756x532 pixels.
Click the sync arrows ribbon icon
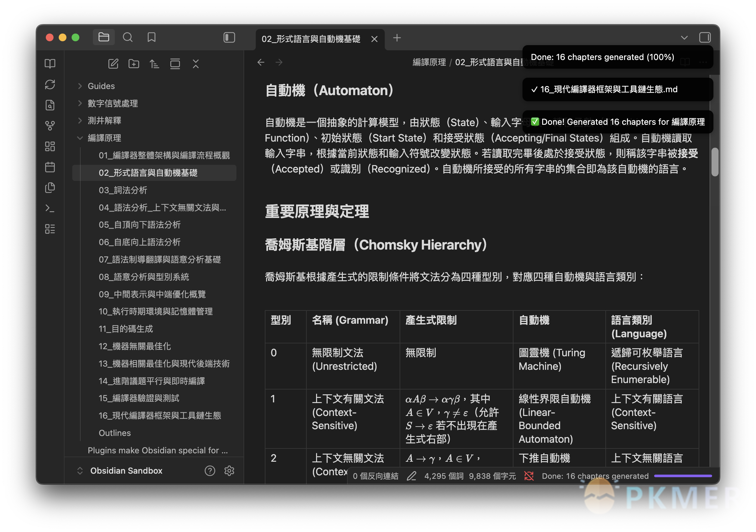click(x=50, y=84)
